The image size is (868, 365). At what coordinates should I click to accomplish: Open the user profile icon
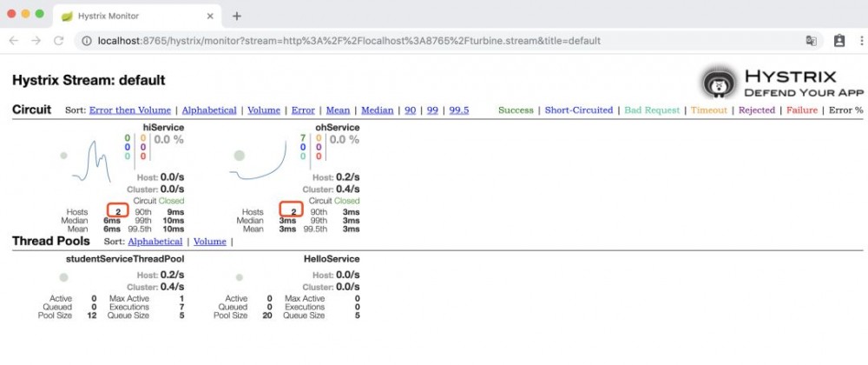coord(839,41)
